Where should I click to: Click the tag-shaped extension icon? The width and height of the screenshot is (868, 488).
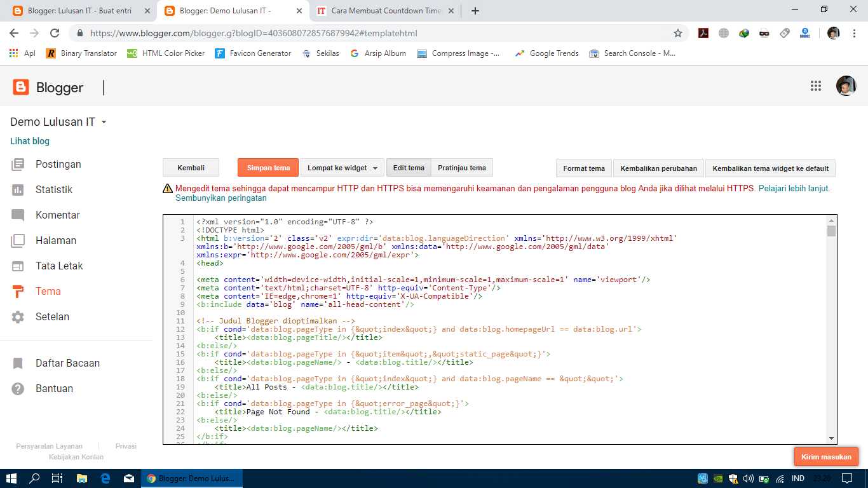click(x=785, y=33)
